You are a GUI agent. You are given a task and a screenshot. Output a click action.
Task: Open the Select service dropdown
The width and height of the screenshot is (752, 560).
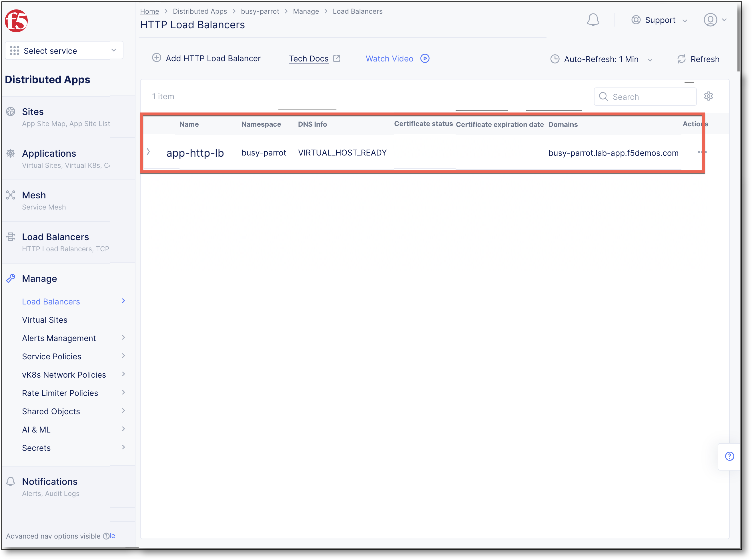64,51
